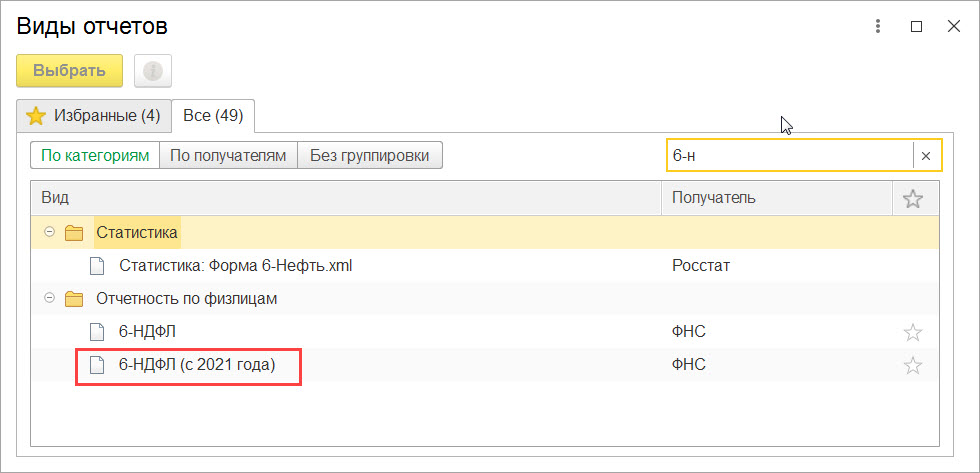The height and width of the screenshot is (473, 980).
Task: Select the 6-НДФЛ (с 2021 года) report row
Action: coord(485,365)
